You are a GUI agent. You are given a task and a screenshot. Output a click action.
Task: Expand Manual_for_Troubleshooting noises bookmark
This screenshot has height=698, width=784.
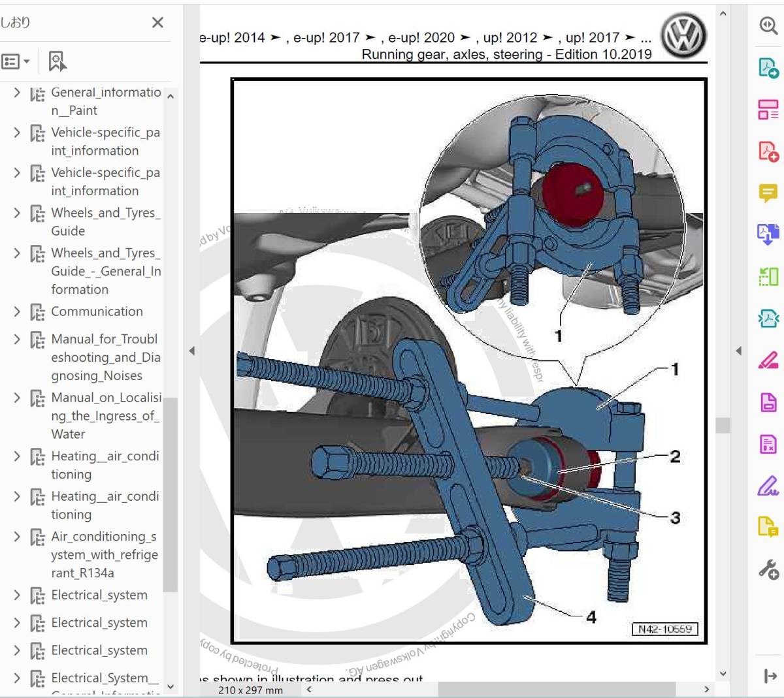coord(17,340)
